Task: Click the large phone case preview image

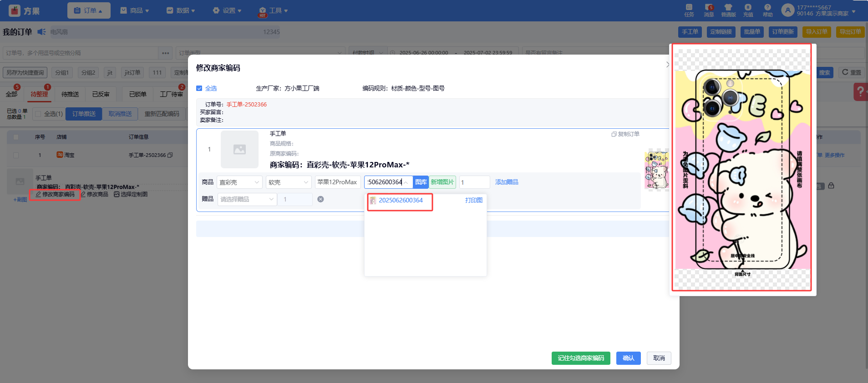Action: coord(742,167)
